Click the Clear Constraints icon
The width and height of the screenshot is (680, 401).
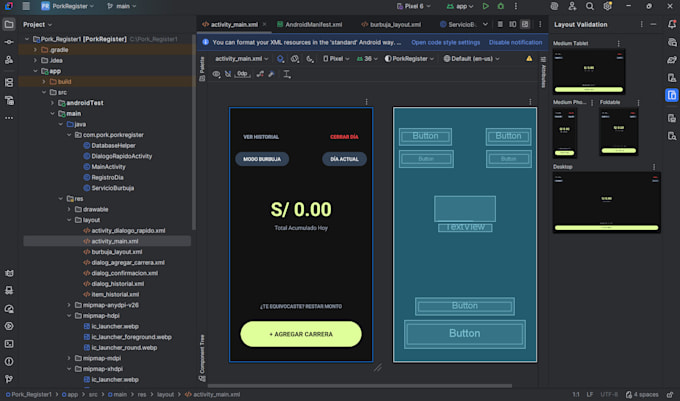pos(260,74)
